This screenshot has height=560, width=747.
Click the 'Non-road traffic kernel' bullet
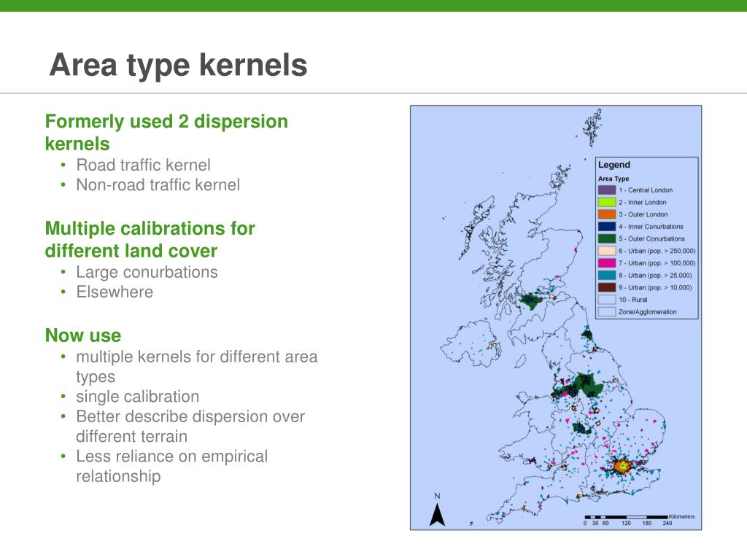coord(158,184)
